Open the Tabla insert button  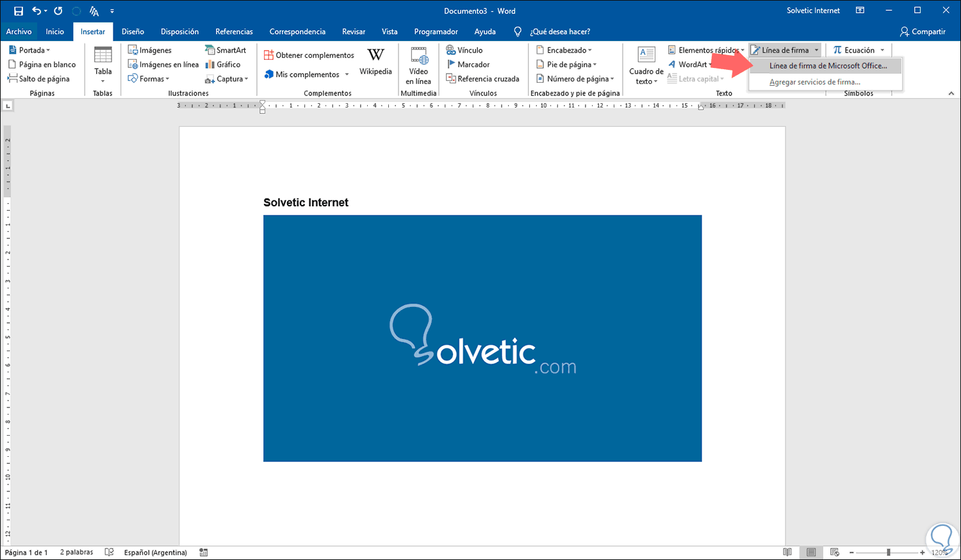pos(103,64)
